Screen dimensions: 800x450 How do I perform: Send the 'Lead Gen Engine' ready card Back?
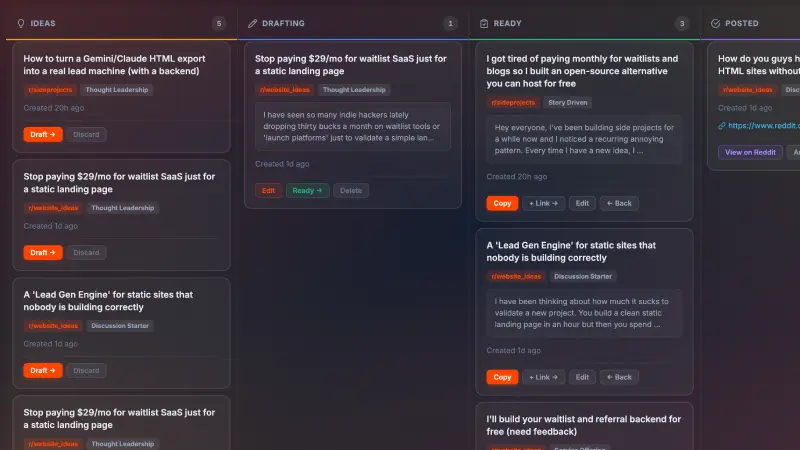[x=619, y=377]
